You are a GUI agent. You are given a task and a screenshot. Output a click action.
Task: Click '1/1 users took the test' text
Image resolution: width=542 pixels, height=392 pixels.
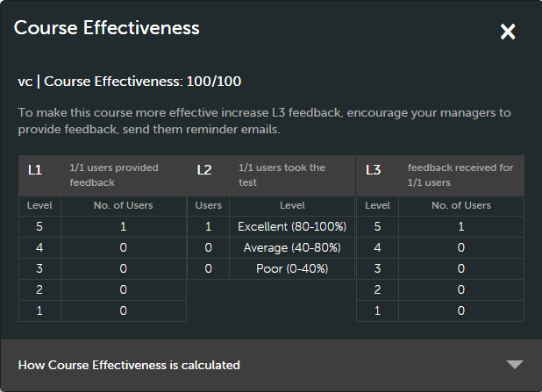tap(282, 175)
